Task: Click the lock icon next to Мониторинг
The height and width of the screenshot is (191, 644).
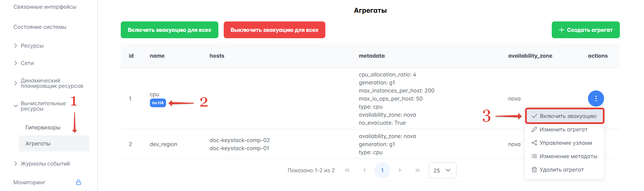Action: [78, 182]
